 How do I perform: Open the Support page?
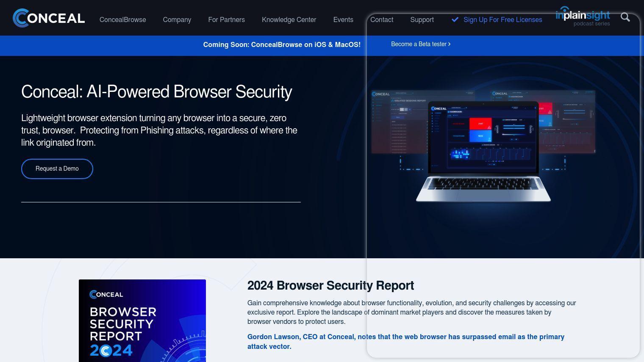pyautogui.click(x=422, y=19)
